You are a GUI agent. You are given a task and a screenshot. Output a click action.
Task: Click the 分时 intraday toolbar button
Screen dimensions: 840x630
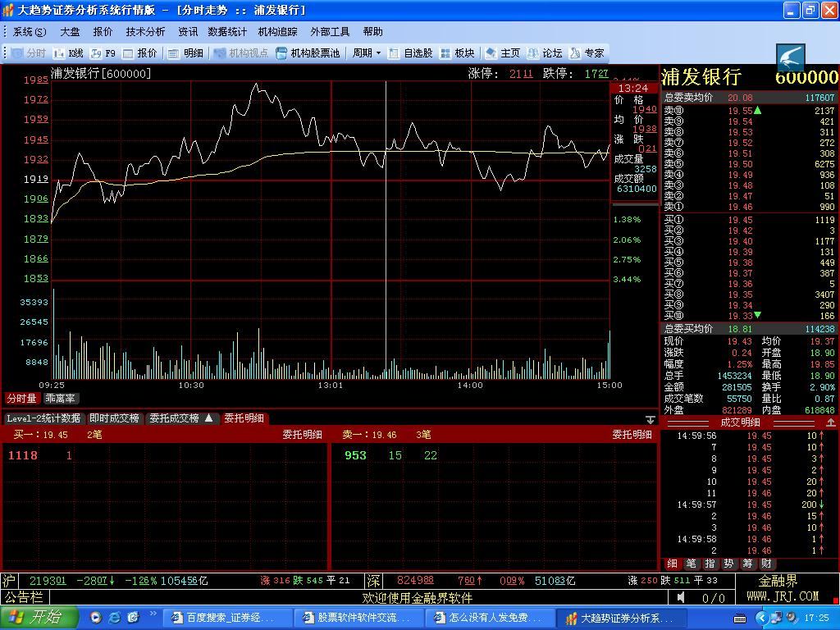30,53
